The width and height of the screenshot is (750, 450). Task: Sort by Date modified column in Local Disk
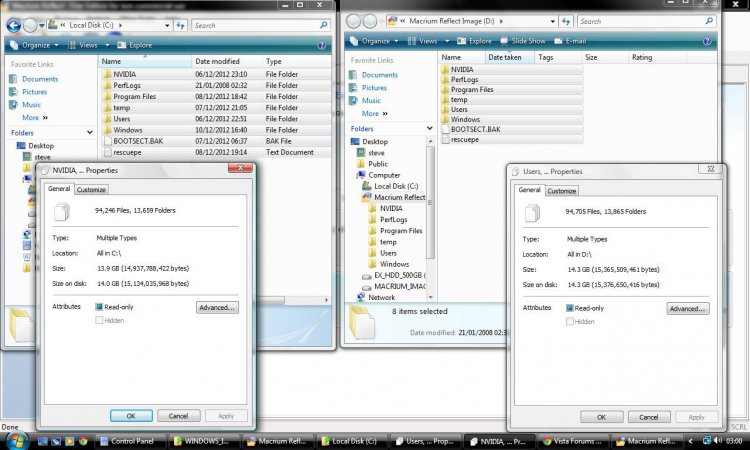click(227, 61)
